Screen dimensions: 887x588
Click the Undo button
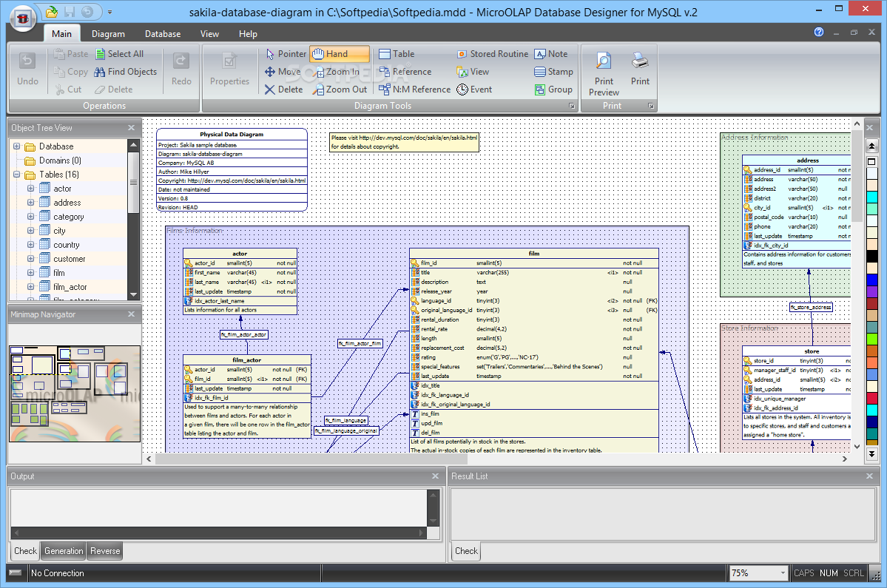(x=27, y=69)
